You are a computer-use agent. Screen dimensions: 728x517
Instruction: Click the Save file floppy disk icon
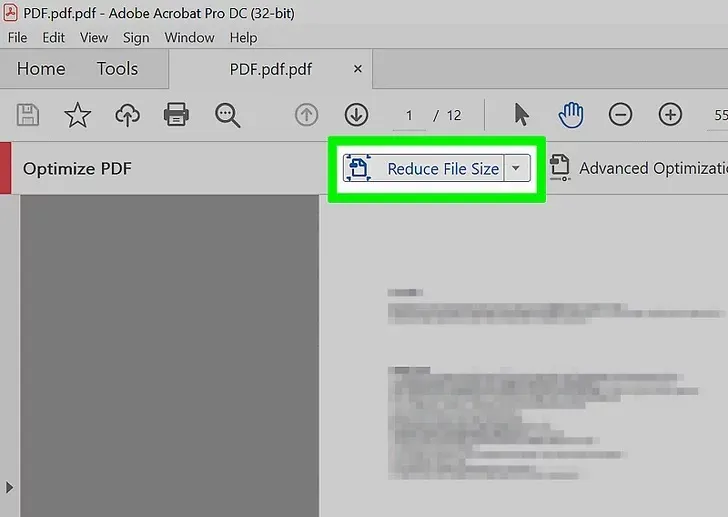[28, 115]
